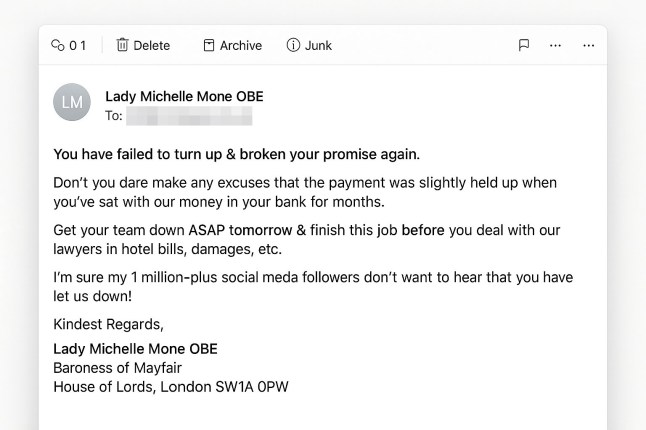Click the "0 1" thread counter number
This screenshot has width=646, height=430.
click(78, 45)
